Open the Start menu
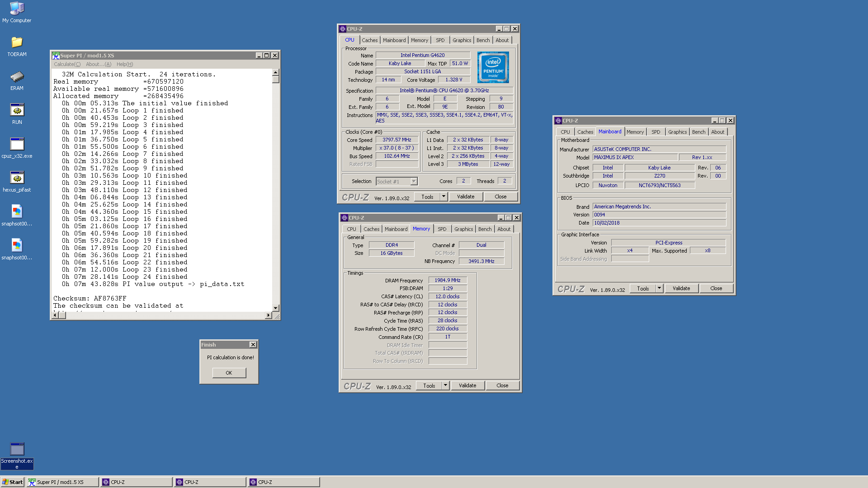The height and width of the screenshot is (488, 868). pyautogui.click(x=12, y=482)
